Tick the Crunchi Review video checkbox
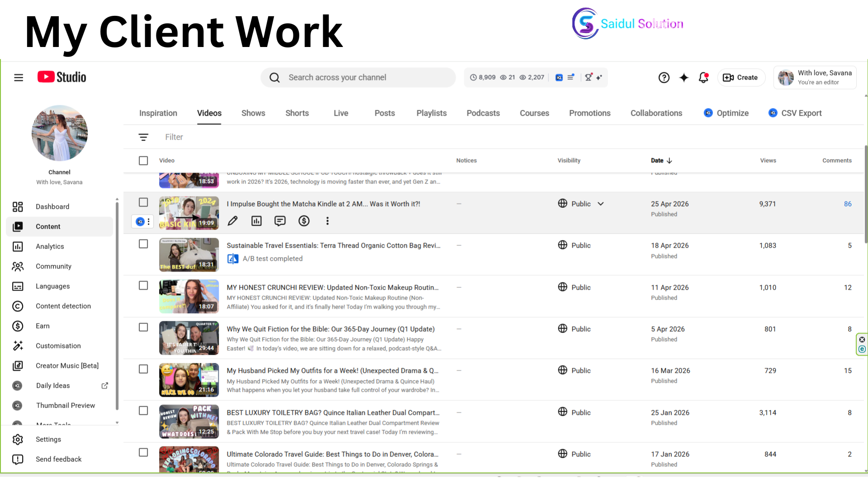This screenshot has height=488, width=868. pyautogui.click(x=143, y=286)
